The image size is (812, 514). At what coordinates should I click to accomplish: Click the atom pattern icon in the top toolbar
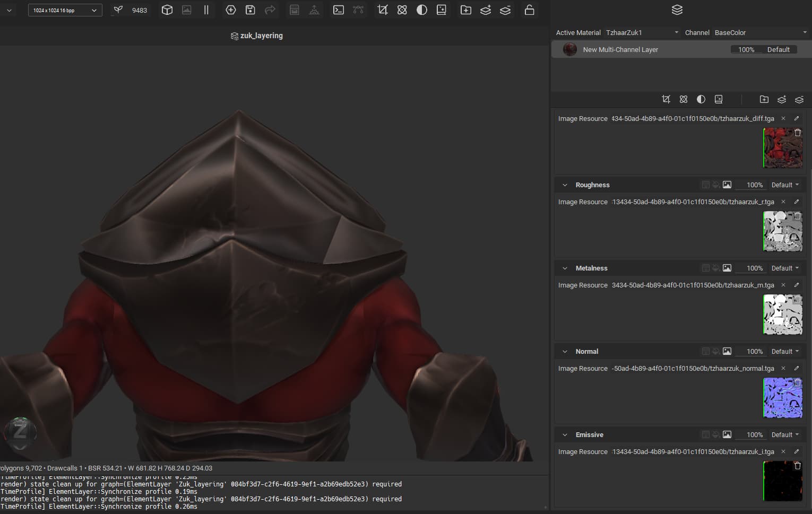click(402, 10)
